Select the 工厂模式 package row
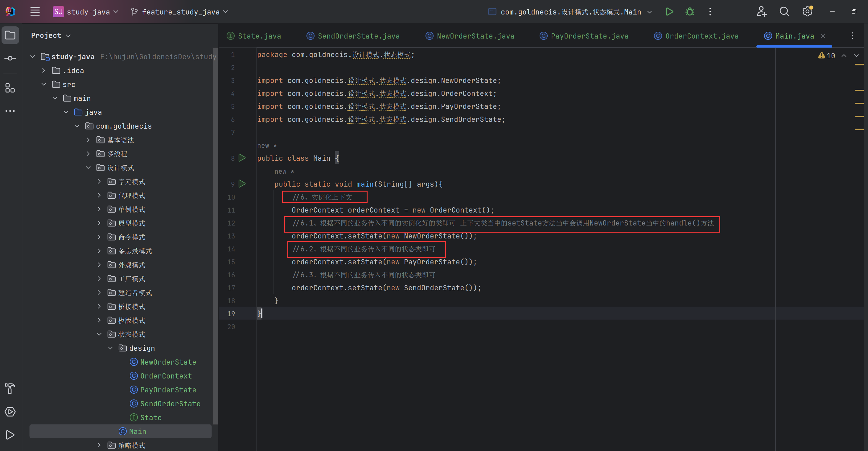This screenshot has height=451, width=868. (120, 279)
